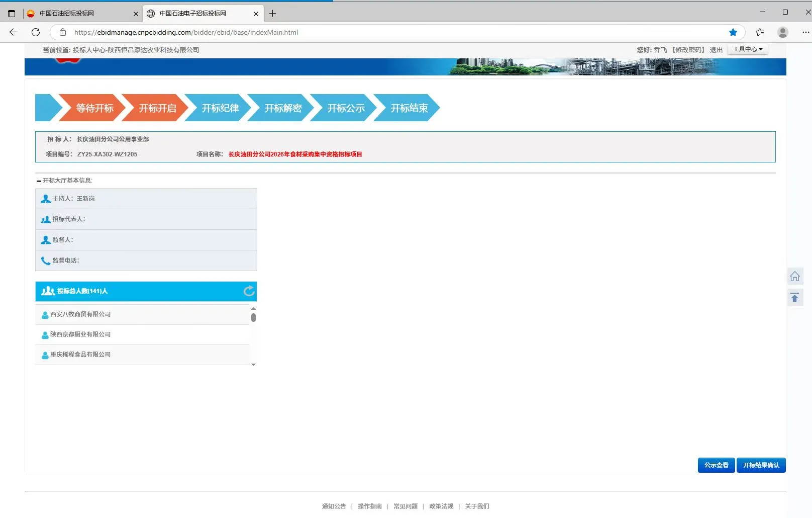Screen dimensions: 812x518
Task: Go to the 等待开标 step
Action: 92,108
